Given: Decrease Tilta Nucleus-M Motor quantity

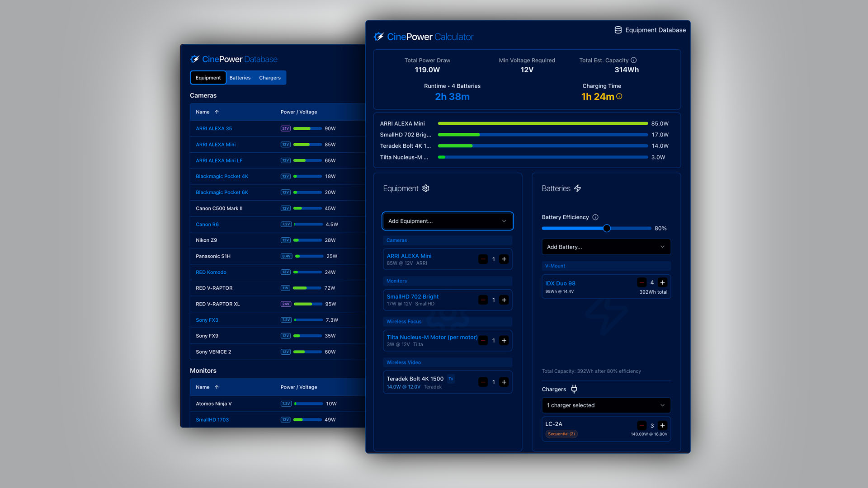Looking at the screenshot, I should pyautogui.click(x=483, y=341).
